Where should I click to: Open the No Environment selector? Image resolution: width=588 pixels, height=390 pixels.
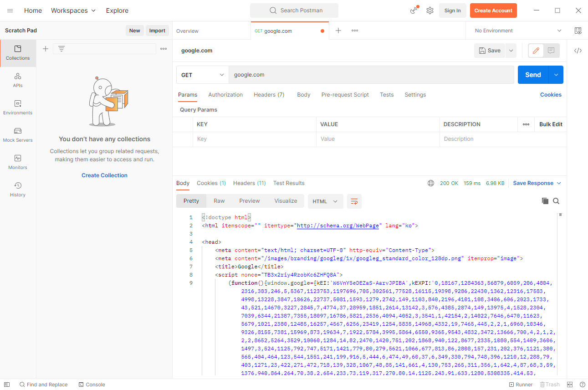[x=518, y=31]
